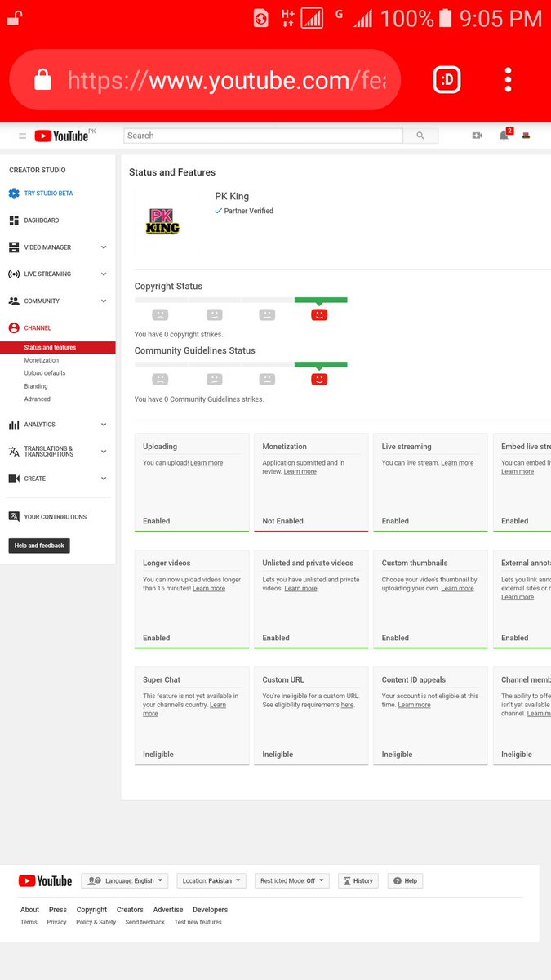Open Branding in sidebar
551x980 pixels.
(36, 386)
